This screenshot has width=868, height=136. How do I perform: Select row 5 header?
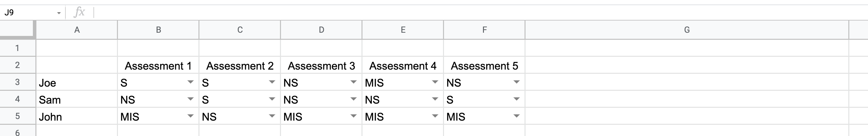17,116
